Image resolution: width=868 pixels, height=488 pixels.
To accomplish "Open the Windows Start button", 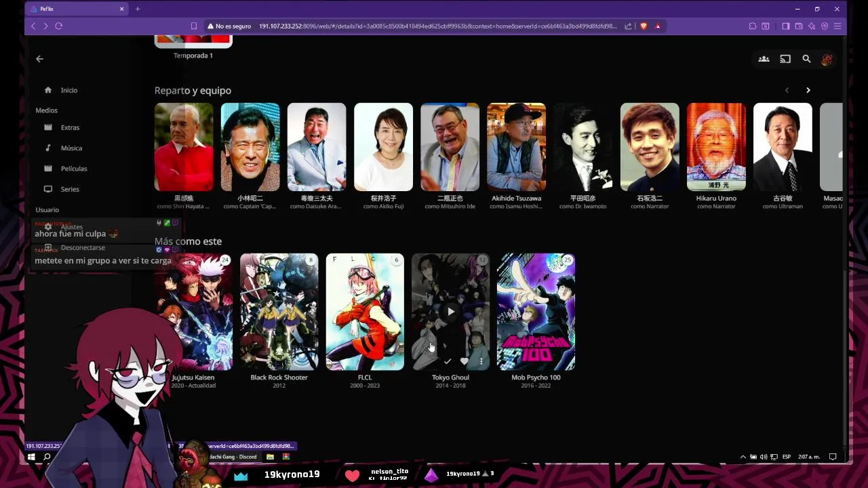I will point(31,457).
